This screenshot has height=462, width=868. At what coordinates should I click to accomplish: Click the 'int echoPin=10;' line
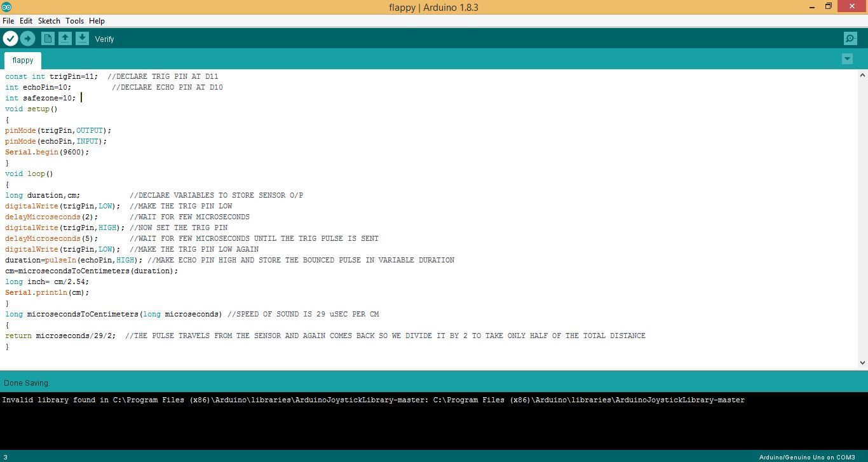pos(38,87)
